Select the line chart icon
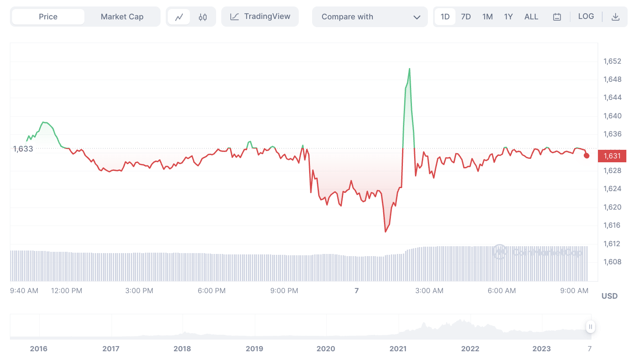Screen dimensions: 644x359 [x=179, y=17]
